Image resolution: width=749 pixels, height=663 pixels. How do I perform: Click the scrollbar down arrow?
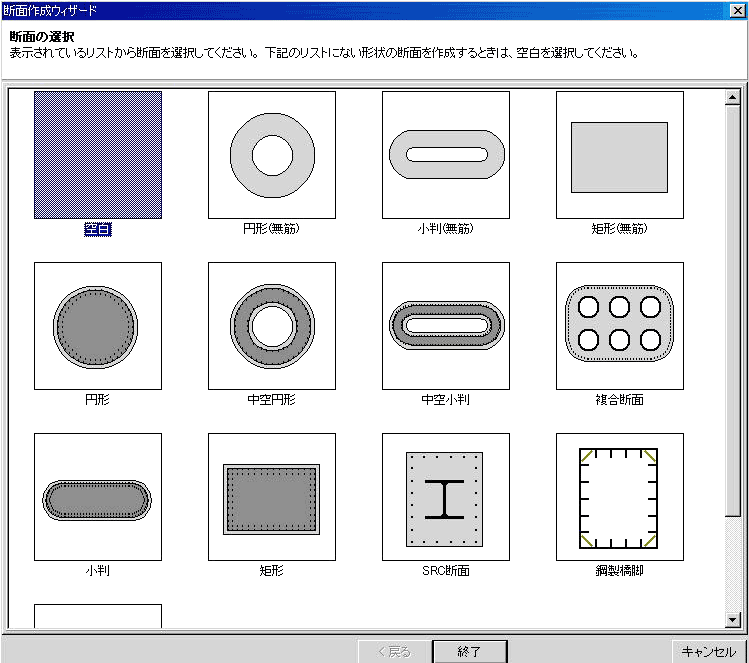[732, 620]
